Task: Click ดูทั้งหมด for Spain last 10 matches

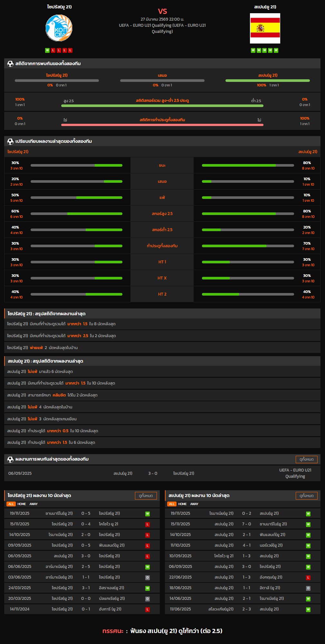Action: (x=306, y=496)
